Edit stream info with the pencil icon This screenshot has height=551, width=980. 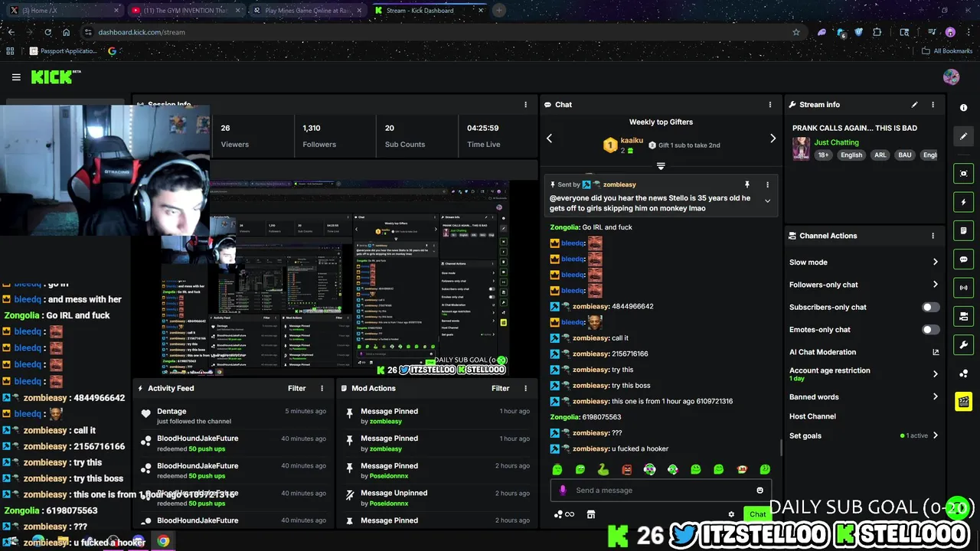click(x=914, y=105)
